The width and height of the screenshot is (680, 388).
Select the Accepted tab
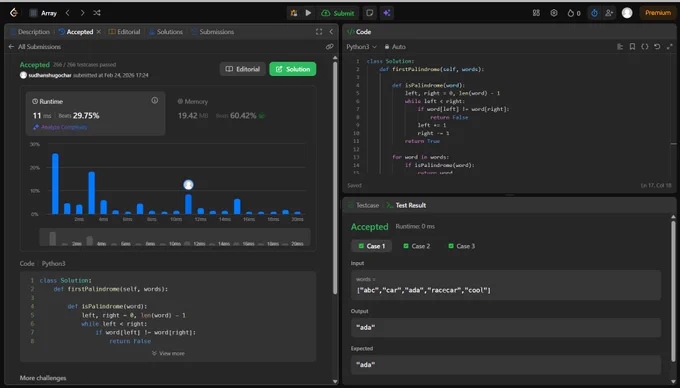tap(76, 32)
